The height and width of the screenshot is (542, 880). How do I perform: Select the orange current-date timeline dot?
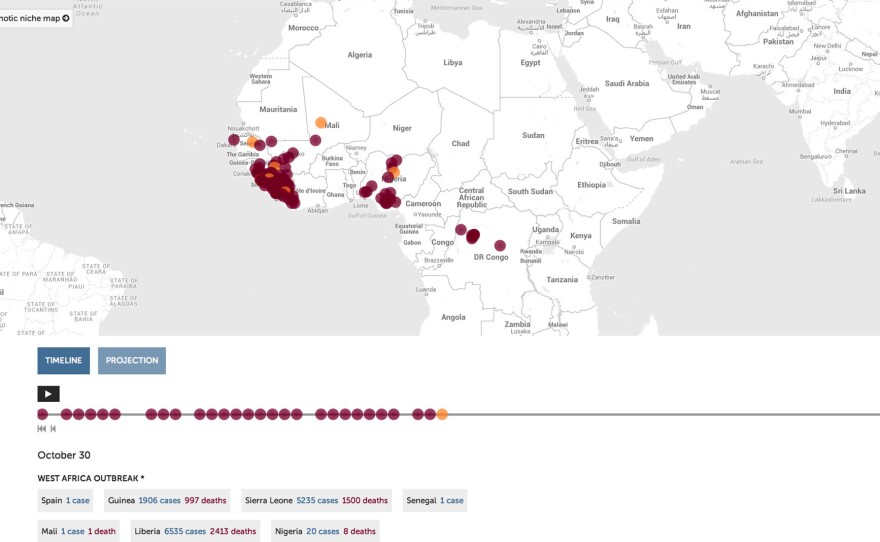pyautogui.click(x=442, y=414)
